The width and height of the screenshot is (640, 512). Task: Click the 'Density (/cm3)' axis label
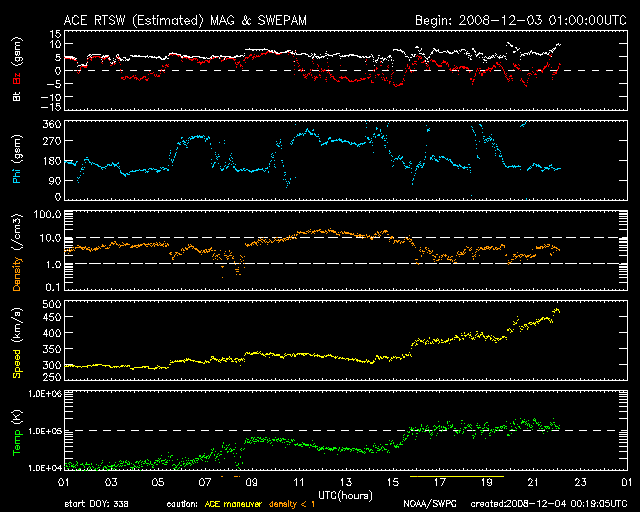pyautogui.click(x=17, y=252)
